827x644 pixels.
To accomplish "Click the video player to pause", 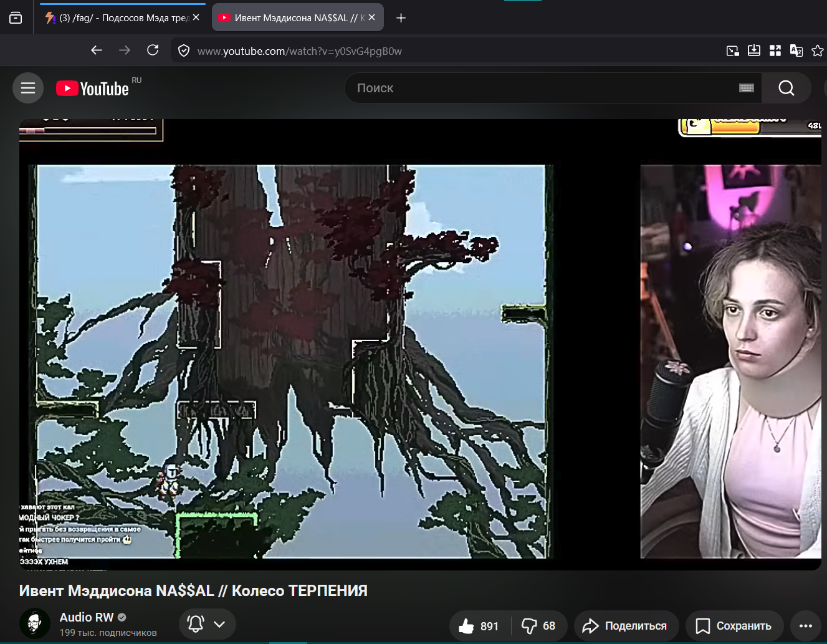I will point(420,344).
